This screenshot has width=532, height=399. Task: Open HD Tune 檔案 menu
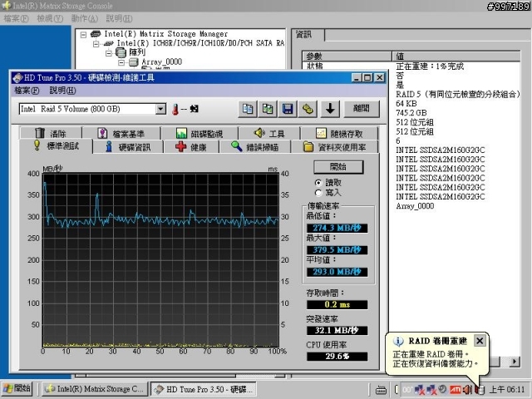(x=27, y=91)
